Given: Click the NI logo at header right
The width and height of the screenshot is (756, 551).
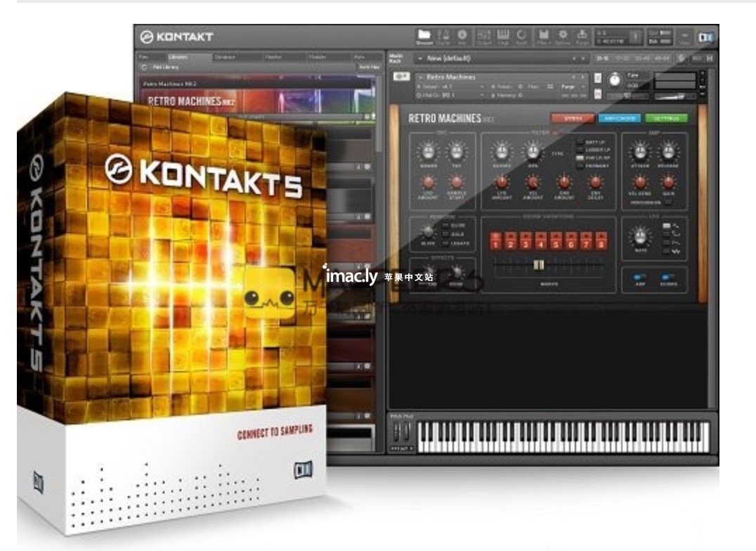Looking at the screenshot, I should coord(706,37).
